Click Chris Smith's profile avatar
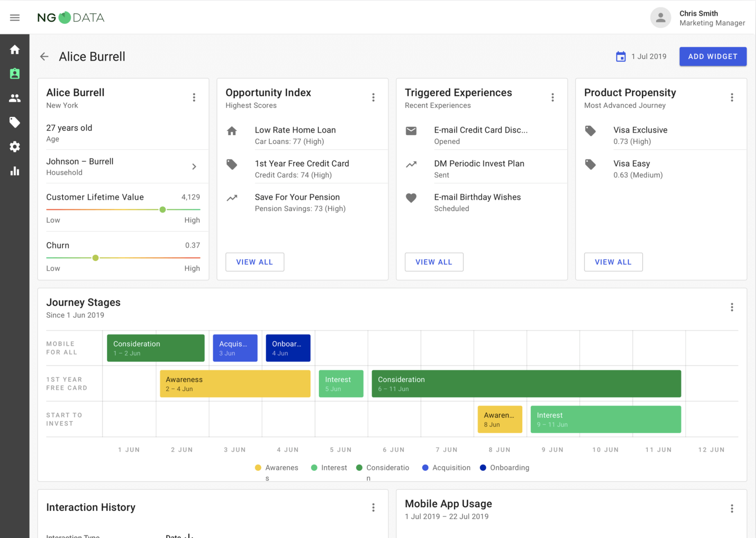Viewport: 756px width, 538px height. [660, 18]
